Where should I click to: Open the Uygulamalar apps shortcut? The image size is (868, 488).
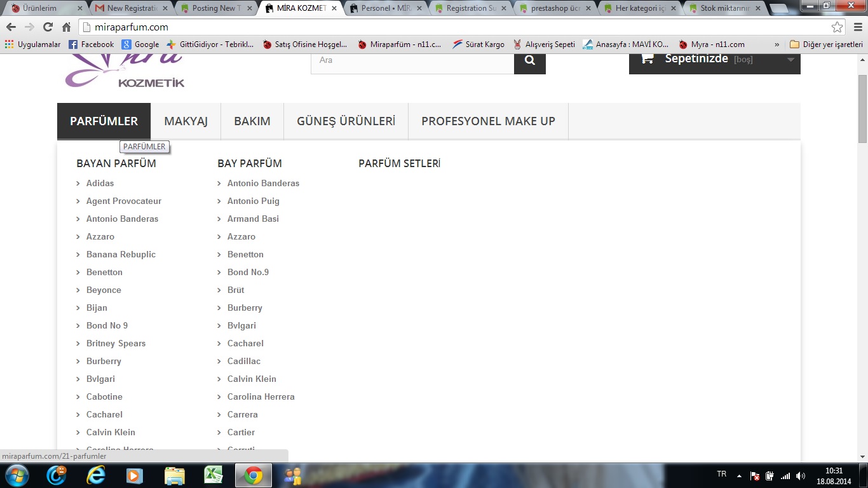32,44
